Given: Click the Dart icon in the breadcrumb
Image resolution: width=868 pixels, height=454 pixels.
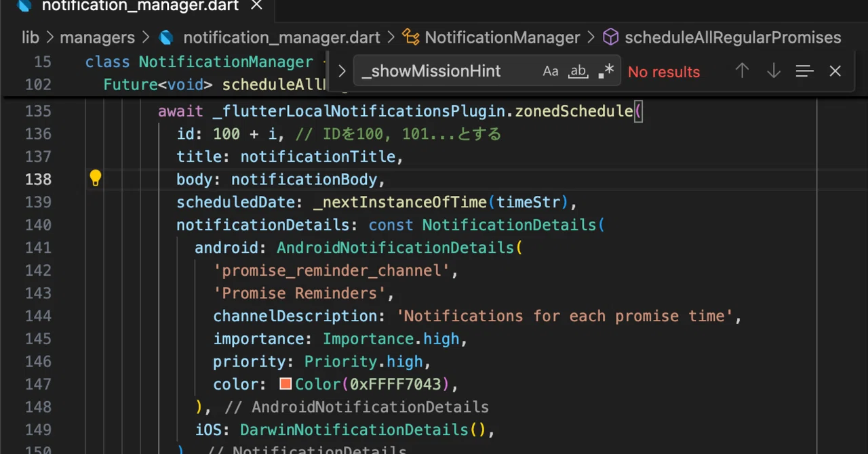Looking at the screenshot, I should [166, 37].
